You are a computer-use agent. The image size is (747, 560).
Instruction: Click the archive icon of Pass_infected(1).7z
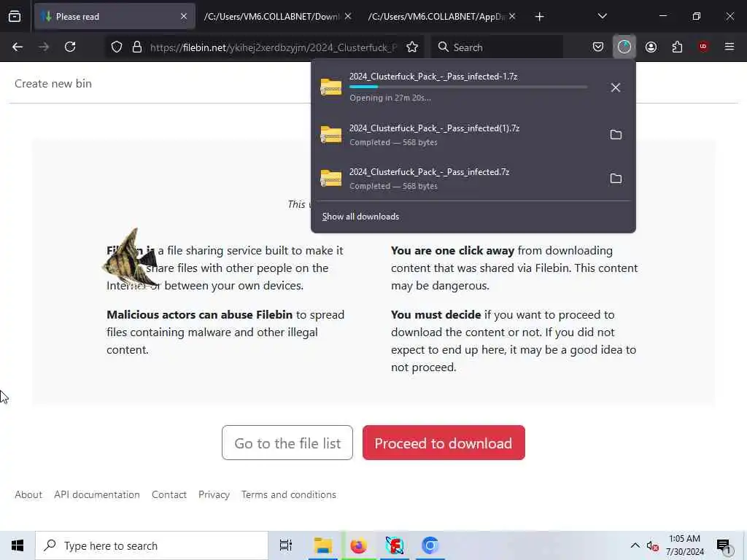point(330,134)
